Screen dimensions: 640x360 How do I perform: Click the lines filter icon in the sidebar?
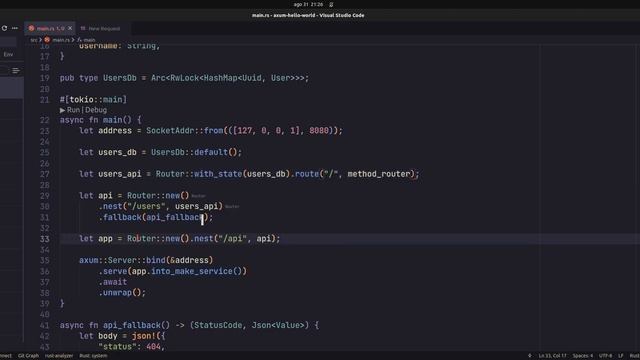[x=16, y=71]
